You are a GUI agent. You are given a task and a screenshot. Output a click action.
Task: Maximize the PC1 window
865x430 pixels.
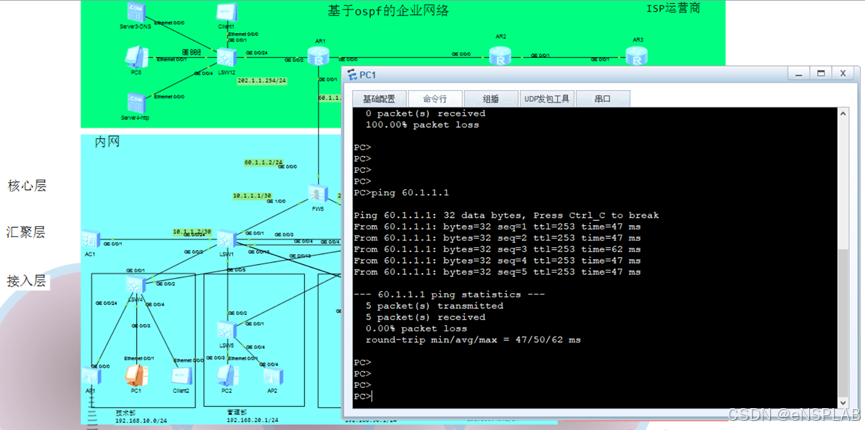point(821,73)
